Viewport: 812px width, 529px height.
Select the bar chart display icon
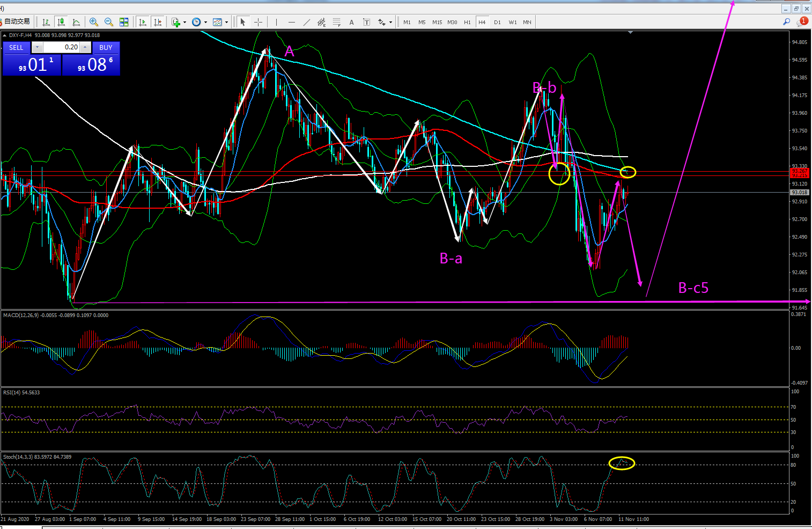click(46, 22)
